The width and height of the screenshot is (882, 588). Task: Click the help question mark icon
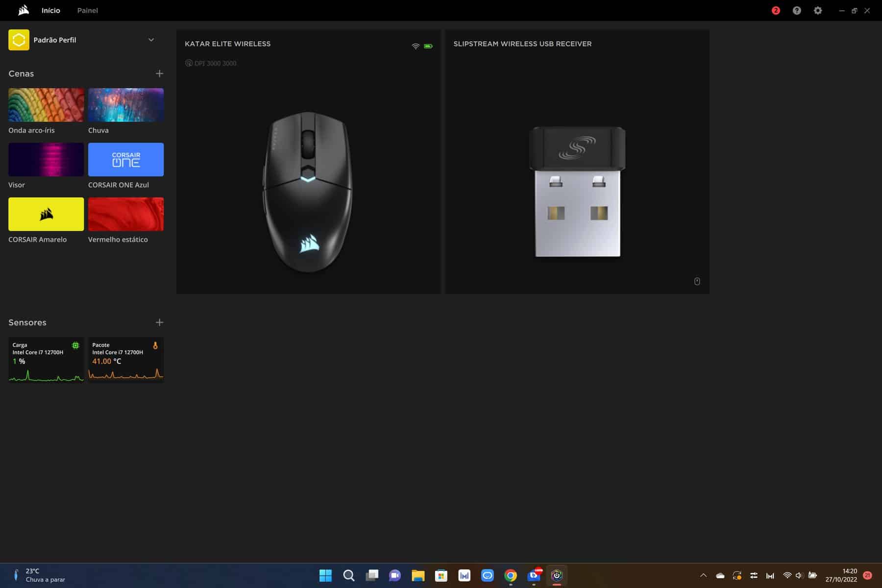797,10
